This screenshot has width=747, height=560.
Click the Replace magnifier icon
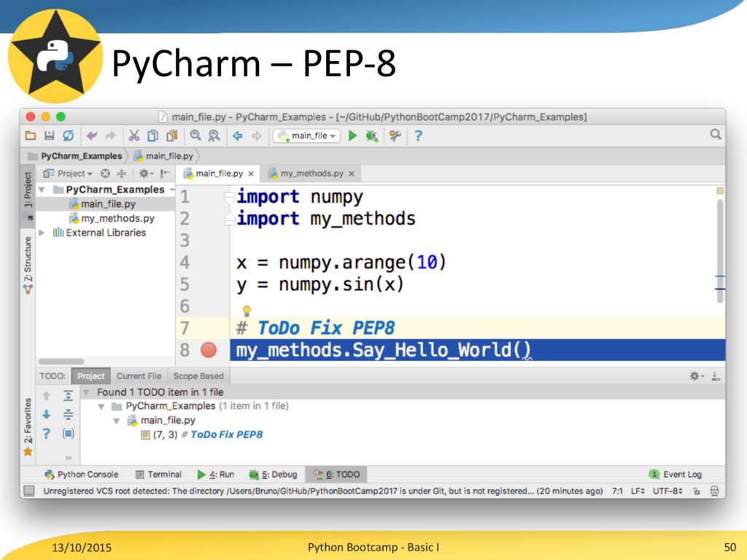[x=214, y=136]
